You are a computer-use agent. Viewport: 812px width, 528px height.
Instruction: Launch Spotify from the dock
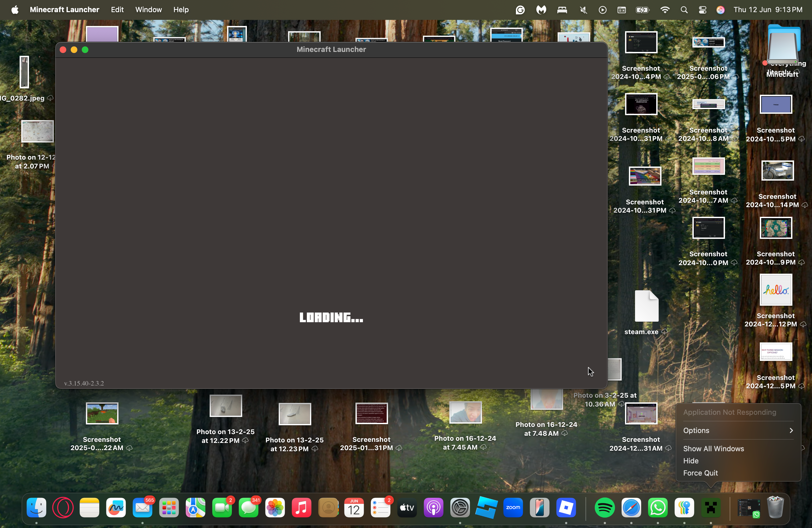605,508
